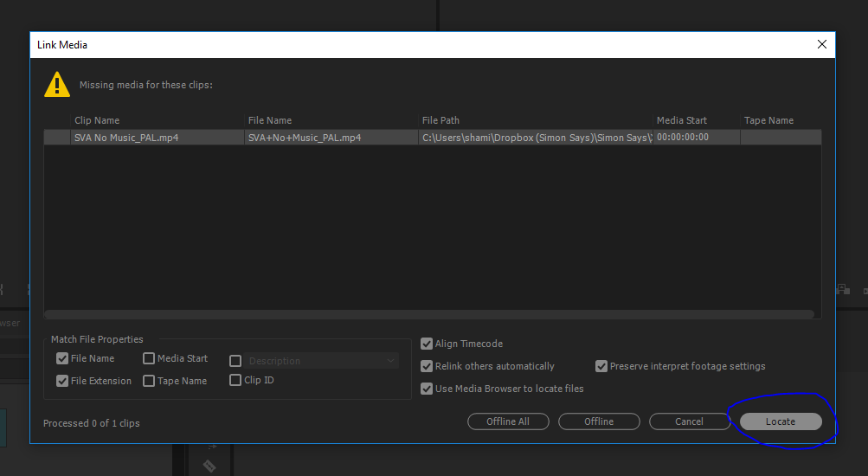Disable Align Timecode option

(x=427, y=344)
